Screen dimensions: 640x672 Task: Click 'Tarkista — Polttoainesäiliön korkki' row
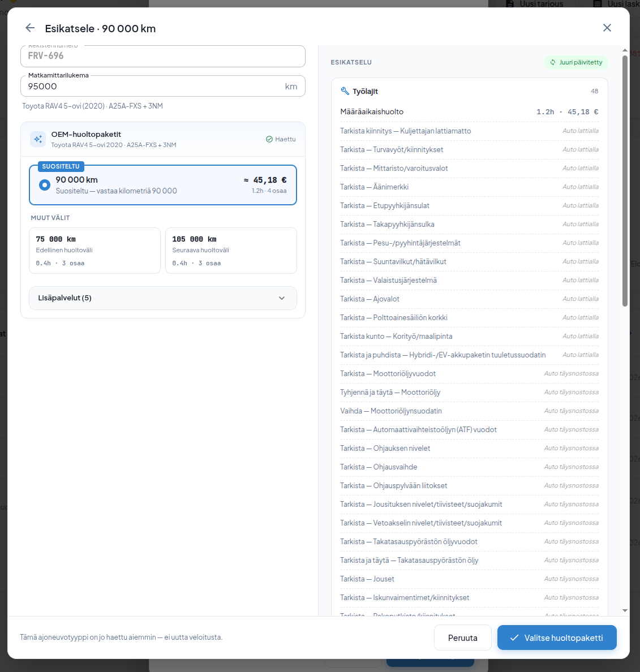(470, 317)
